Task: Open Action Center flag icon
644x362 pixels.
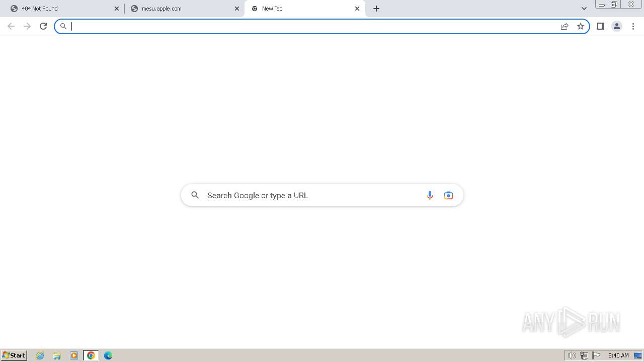Action: [x=596, y=355]
